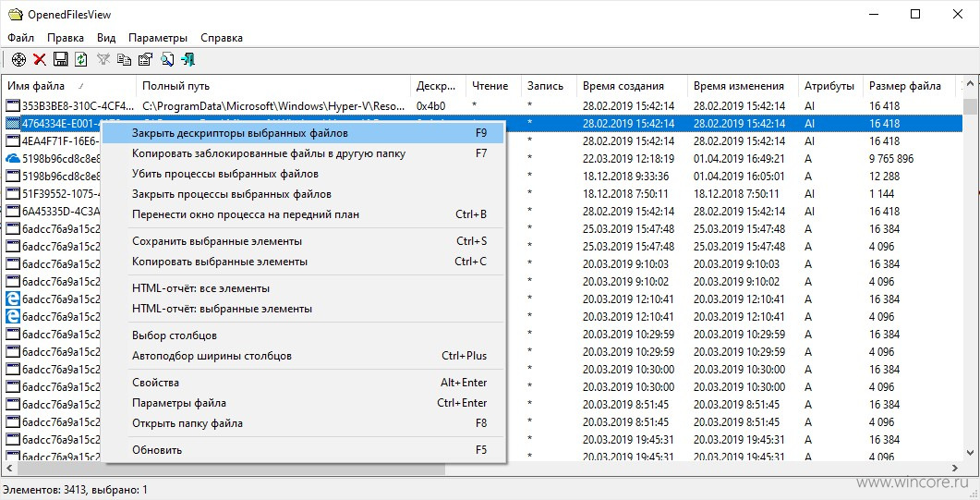Open the Вид menu
Screen dimensions: 980x500
tap(106, 38)
